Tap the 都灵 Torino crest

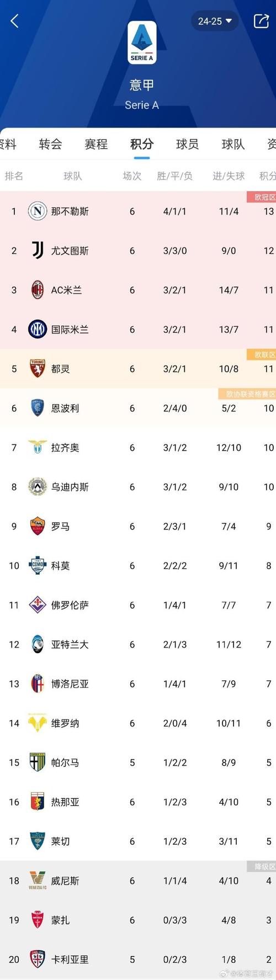[38, 369]
